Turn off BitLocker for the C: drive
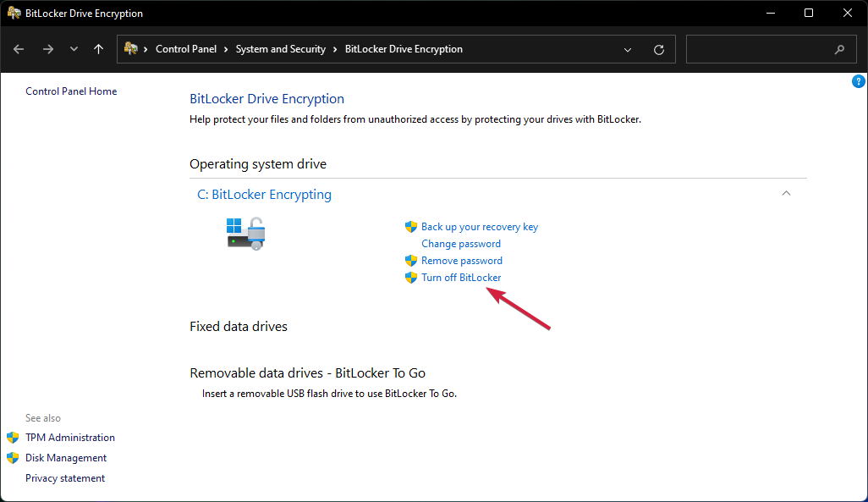The width and height of the screenshot is (868, 502). (461, 277)
